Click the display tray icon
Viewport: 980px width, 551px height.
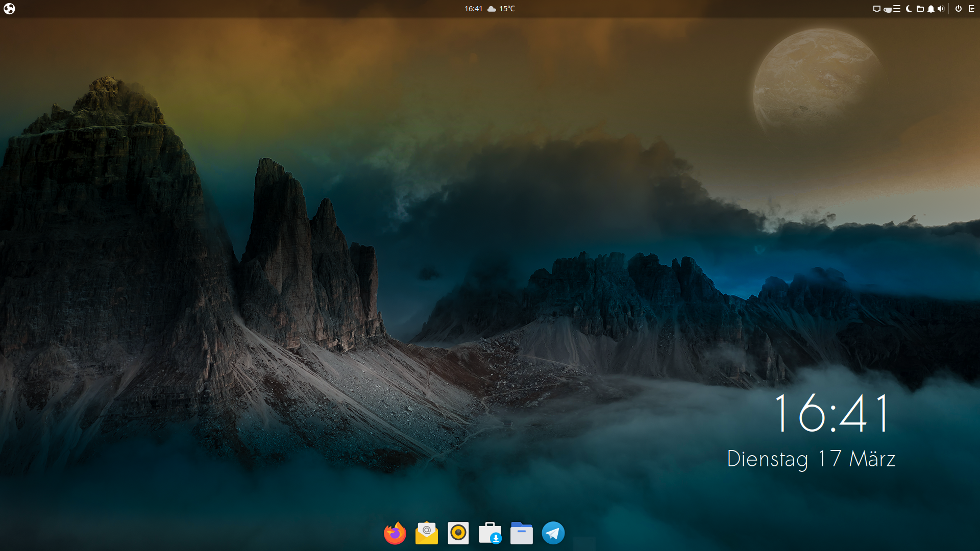point(877,9)
